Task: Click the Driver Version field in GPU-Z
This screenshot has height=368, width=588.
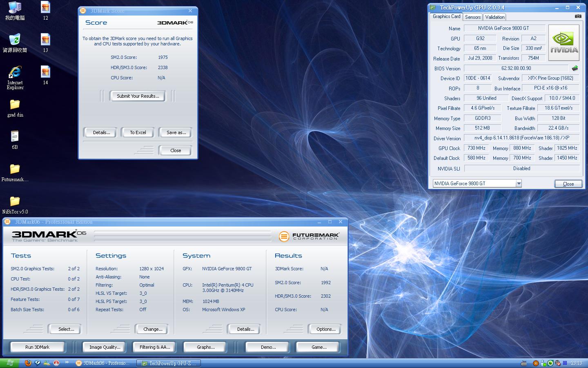Action: tap(521, 138)
